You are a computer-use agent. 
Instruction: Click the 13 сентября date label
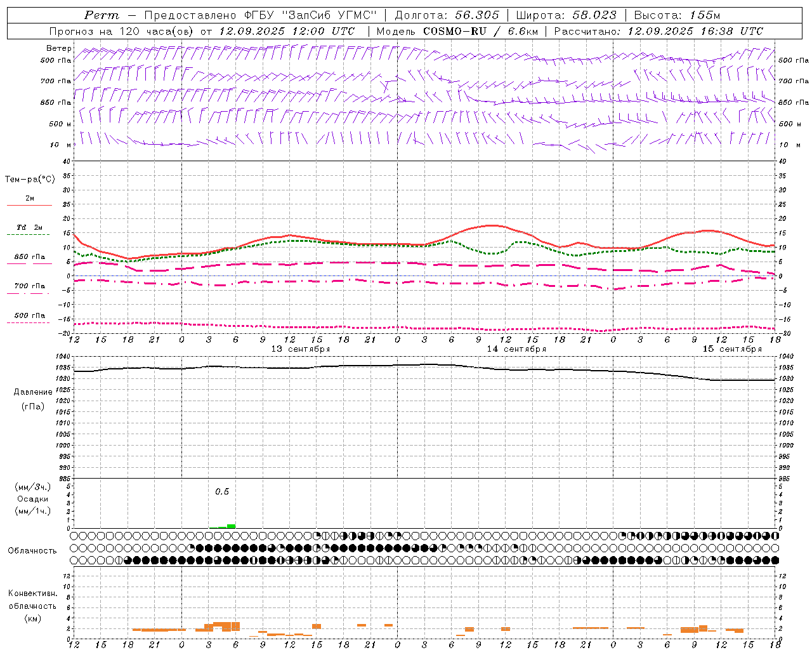coord(301,349)
